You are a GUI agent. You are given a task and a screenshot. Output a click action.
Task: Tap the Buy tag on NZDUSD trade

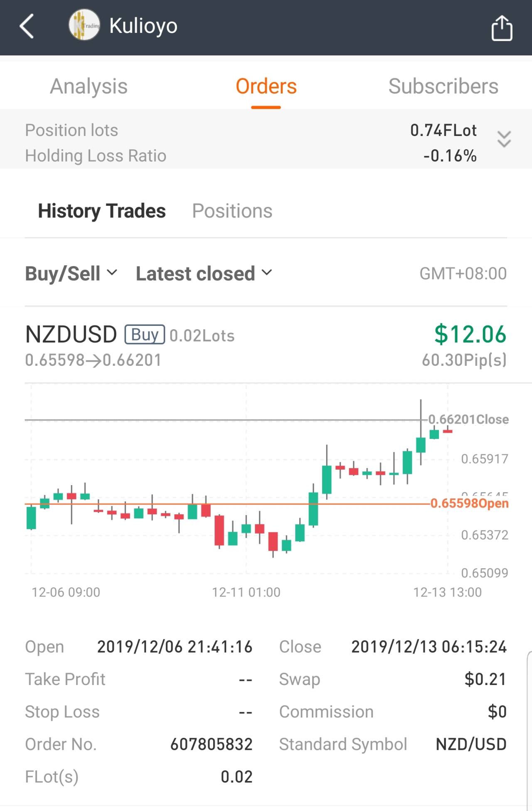(x=145, y=335)
